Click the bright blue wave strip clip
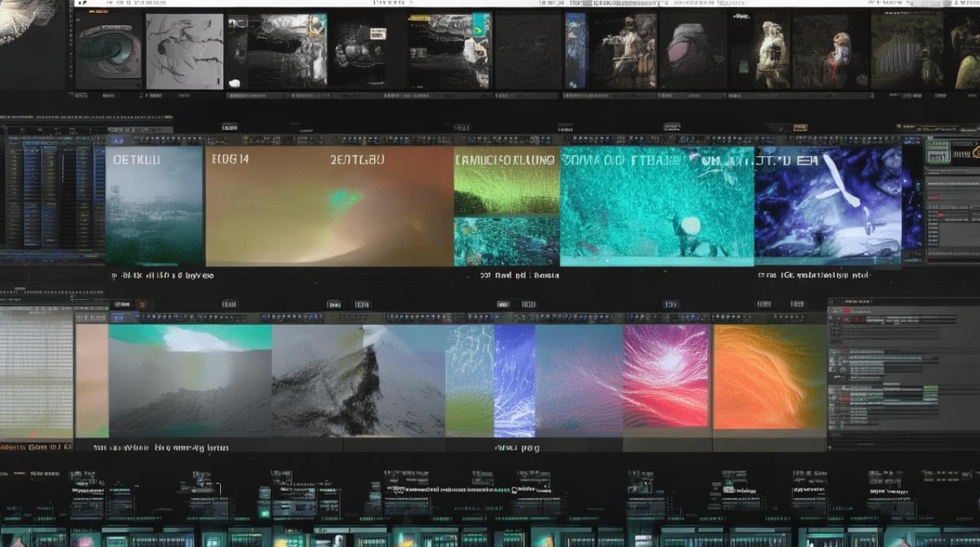 515,379
